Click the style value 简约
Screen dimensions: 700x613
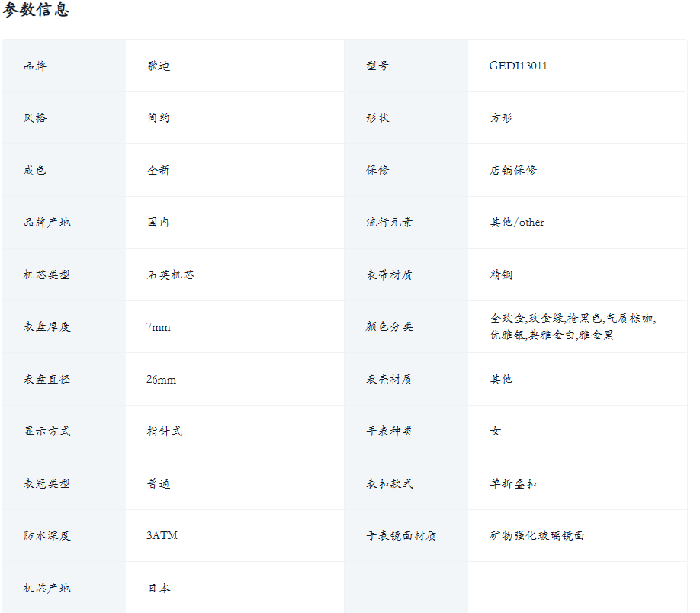[x=159, y=118]
